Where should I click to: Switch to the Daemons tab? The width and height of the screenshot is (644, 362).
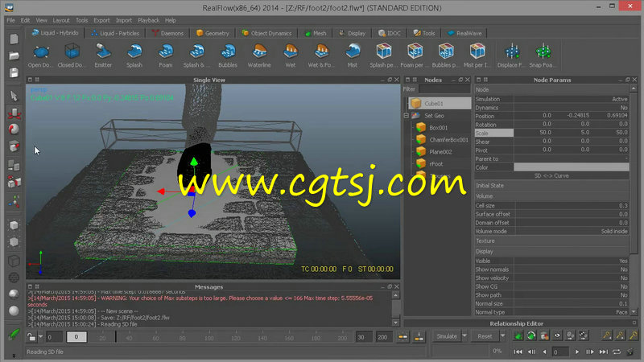(167, 33)
